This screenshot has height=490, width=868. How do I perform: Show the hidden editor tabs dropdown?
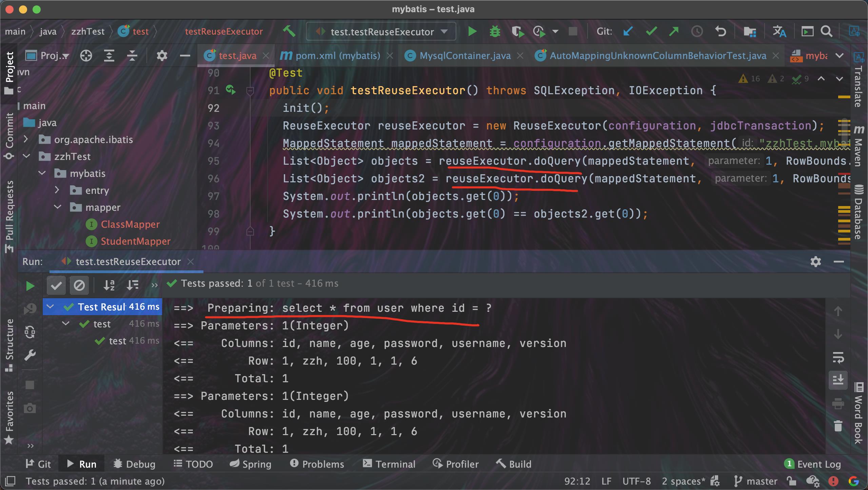click(x=840, y=56)
